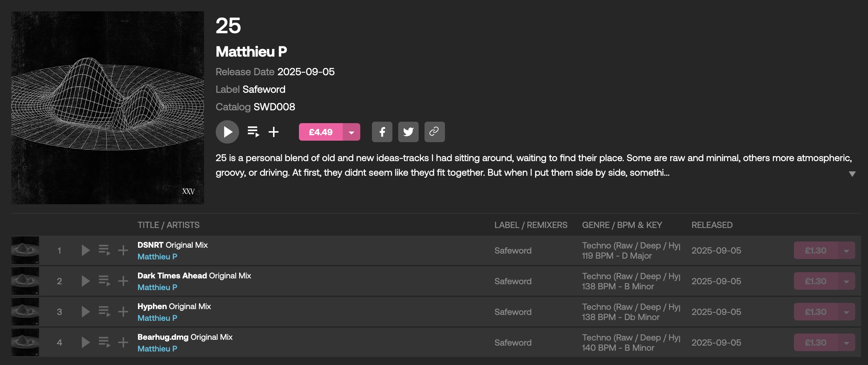Add Hyphen track to playlist
This screenshot has width=868, height=365.
tap(123, 312)
